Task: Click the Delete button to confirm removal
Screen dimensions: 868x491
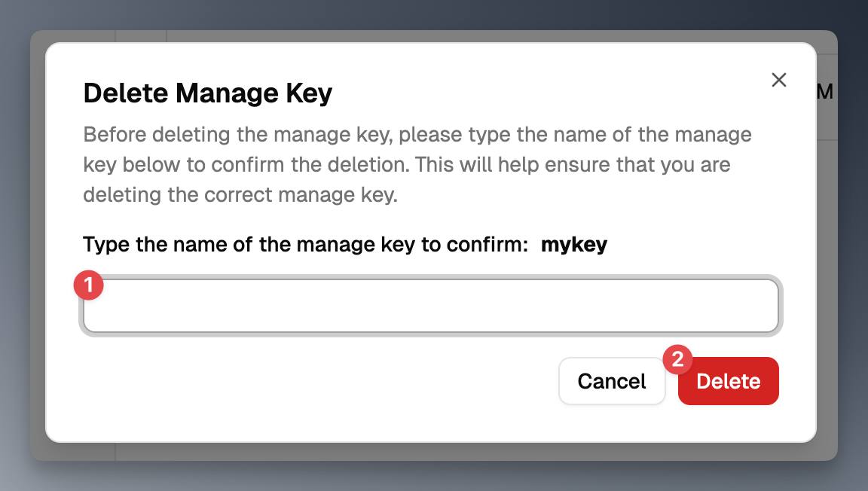Action: coord(728,381)
